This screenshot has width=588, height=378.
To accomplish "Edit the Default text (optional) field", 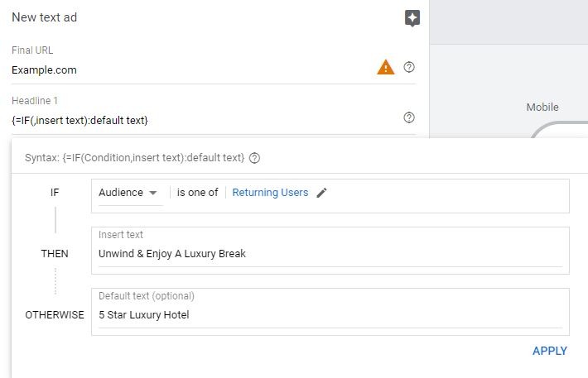I will click(330, 314).
